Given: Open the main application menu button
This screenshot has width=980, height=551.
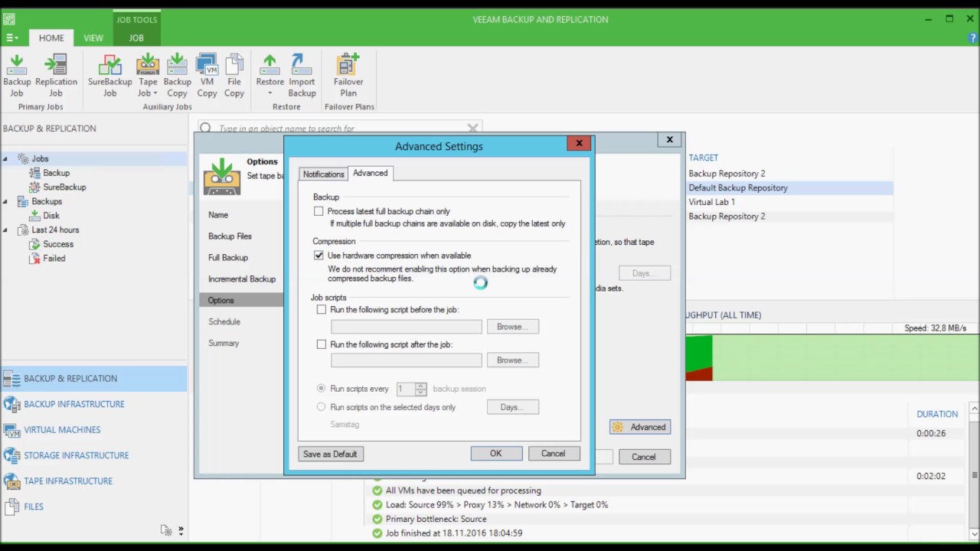Looking at the screenshot, I should [12, 37].
